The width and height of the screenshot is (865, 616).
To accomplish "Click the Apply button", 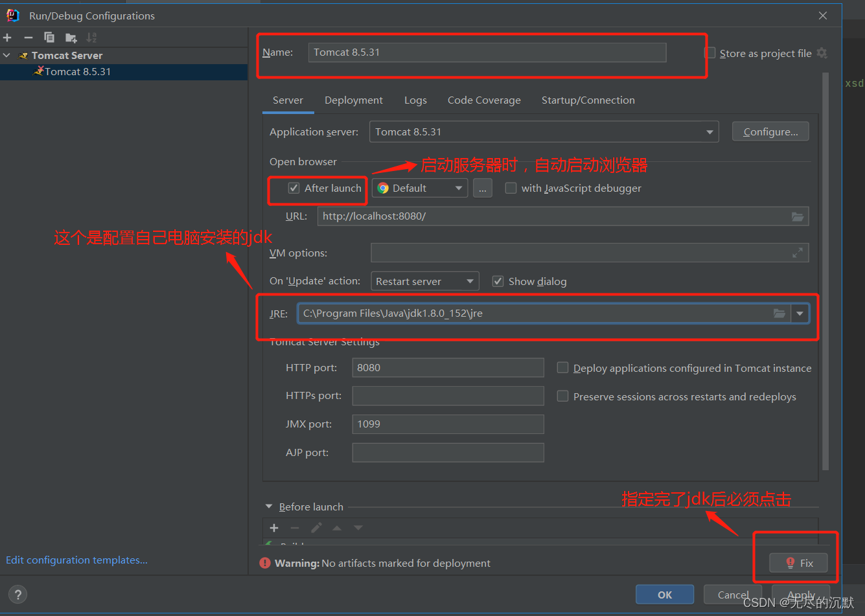I will (801, 595).
